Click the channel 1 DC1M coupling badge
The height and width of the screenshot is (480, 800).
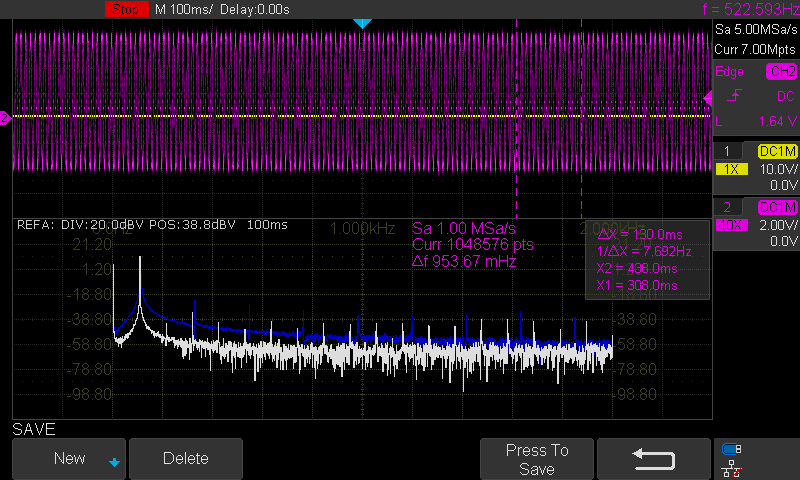point(778,151)
